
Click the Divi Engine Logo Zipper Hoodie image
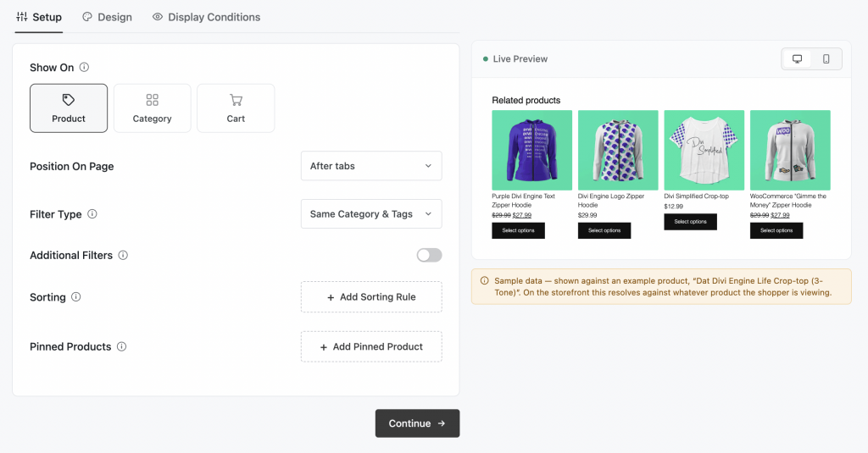click(618, 151)
